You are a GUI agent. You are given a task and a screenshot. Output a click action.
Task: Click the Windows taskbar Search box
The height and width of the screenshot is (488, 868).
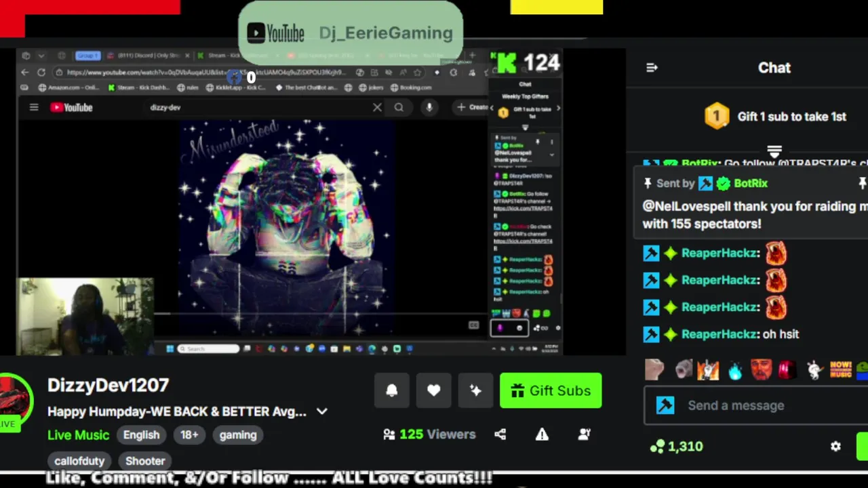208,349
